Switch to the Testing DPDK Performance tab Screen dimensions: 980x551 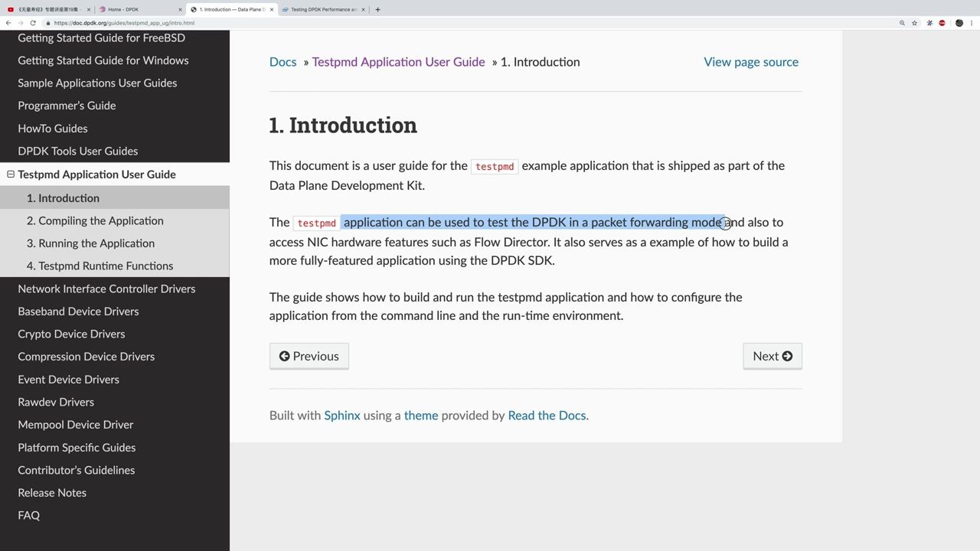point(322,9)
